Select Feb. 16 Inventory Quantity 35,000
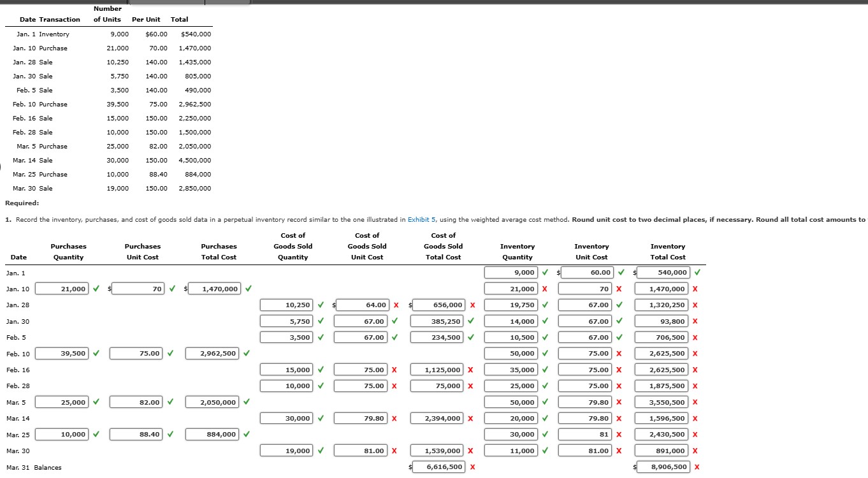868x478 pixels. [x=512, y=370]
